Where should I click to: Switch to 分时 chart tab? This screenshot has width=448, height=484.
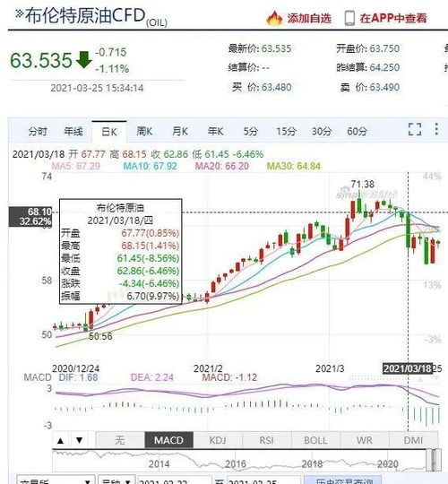point(38,132)
